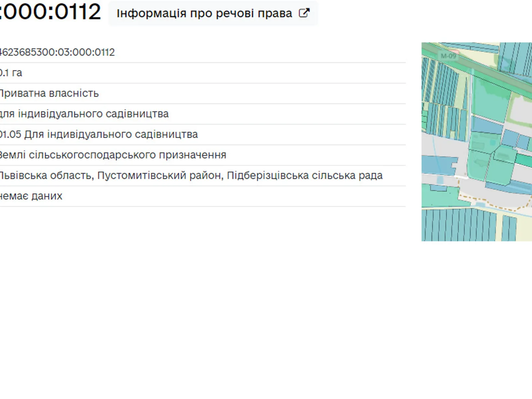Open the 'Інформація про речові права' link
The image size is (532, 399).
coord(213,13)
